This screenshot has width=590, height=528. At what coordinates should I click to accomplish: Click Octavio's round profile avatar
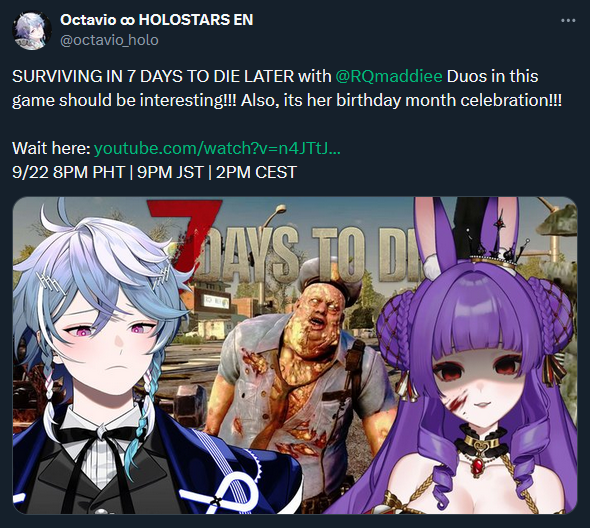point(32,30)
